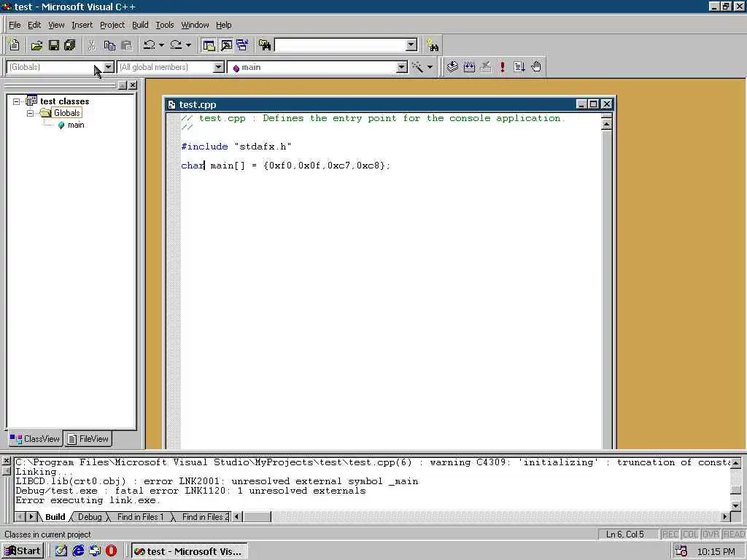Click the Save All toolbar icon
The width and height of the screenshot is (747, 560).
70,45
